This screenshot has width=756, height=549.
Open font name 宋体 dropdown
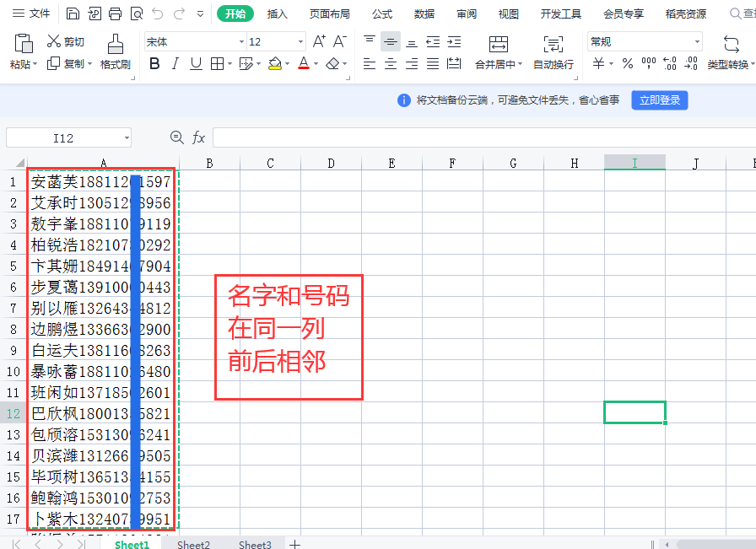(241, 42)
